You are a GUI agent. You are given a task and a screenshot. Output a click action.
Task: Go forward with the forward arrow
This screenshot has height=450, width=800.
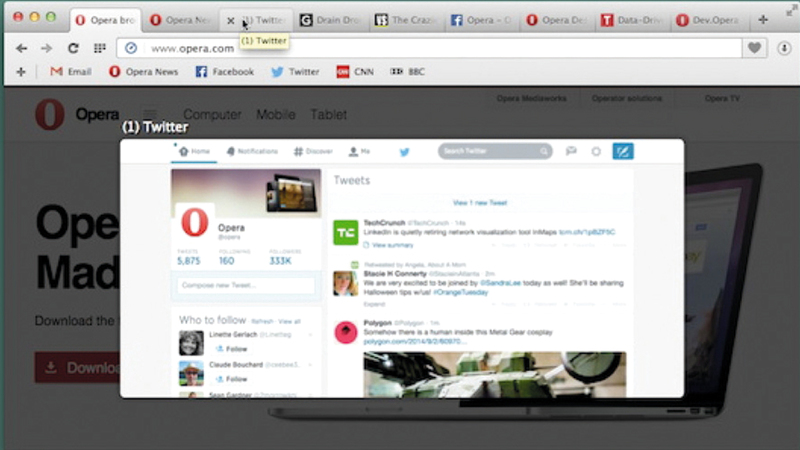coord(46,48)
